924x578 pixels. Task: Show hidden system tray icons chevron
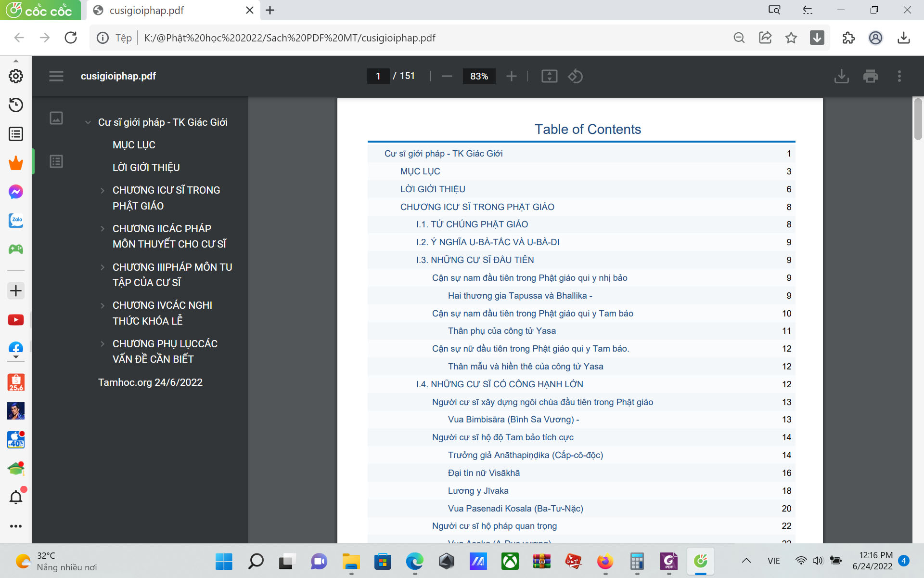pos(746,561)
